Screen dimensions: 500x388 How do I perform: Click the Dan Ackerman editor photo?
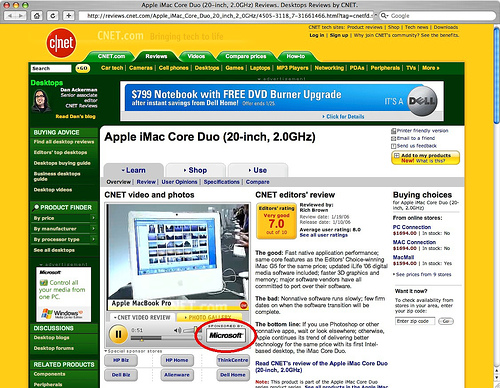click(40, 101)
